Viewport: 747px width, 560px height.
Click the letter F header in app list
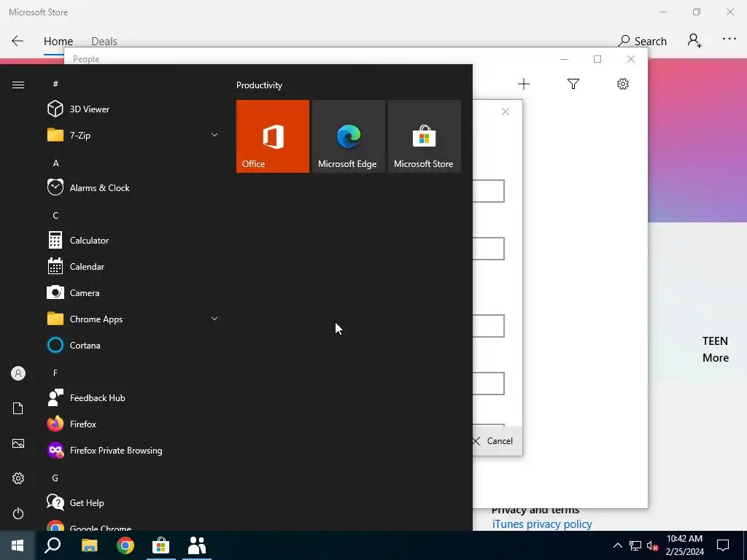[x=55, y=373]
